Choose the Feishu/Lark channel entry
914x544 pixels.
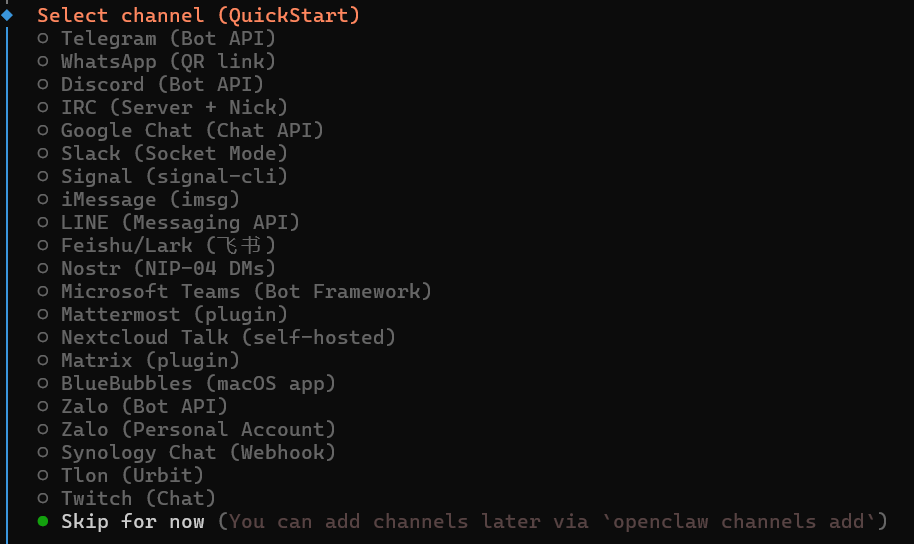tap(168, 246)
